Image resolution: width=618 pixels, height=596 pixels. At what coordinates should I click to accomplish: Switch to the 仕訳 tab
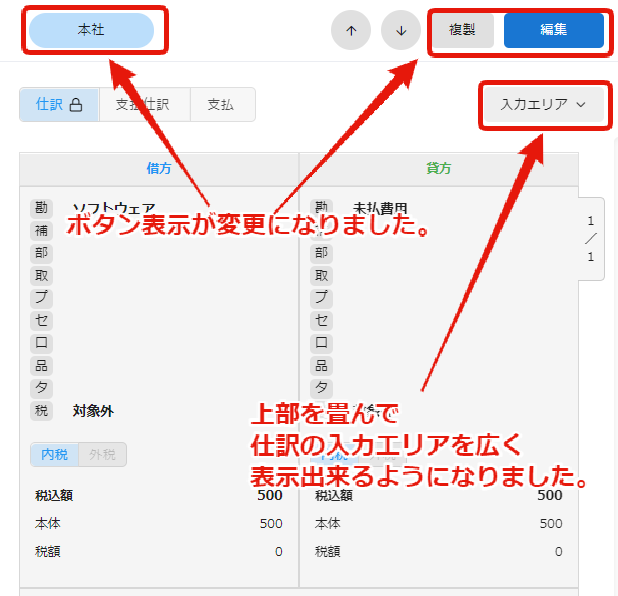click(59, 104)
